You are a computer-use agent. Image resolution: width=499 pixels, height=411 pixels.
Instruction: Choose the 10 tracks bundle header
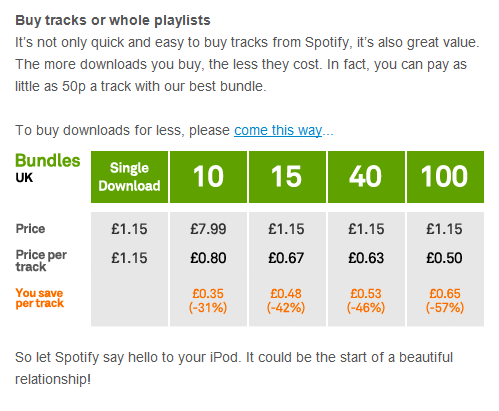[208, 177]
